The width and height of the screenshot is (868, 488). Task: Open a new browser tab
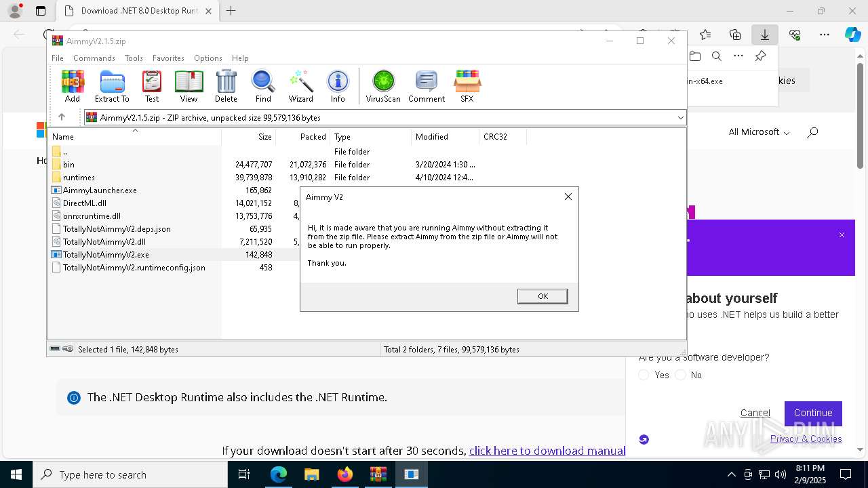[231, 11]
